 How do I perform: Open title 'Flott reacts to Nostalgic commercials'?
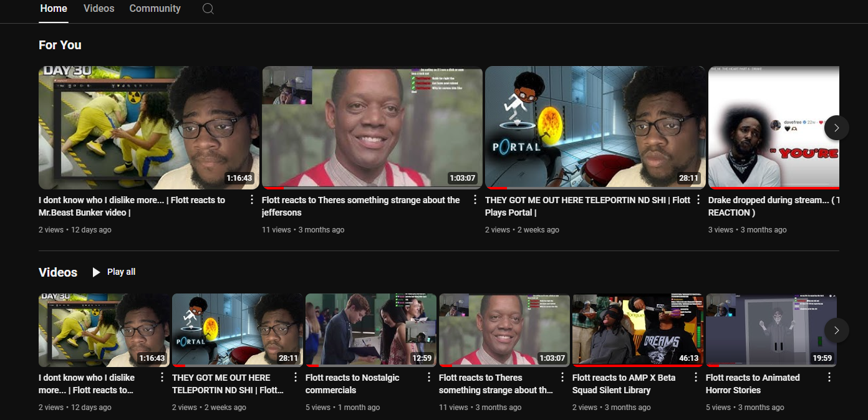coord(352,384)
